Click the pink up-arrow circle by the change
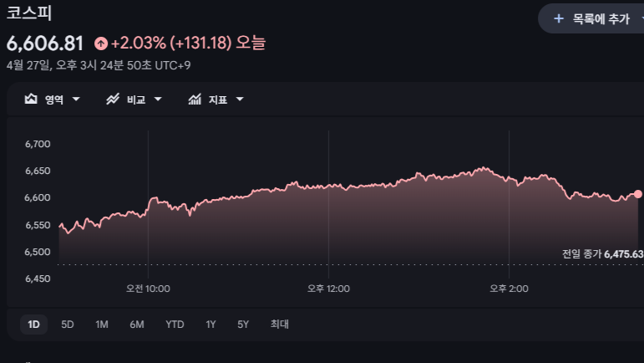Image resolution: width=644 pixels, height=363 pixels. [100, 43]
